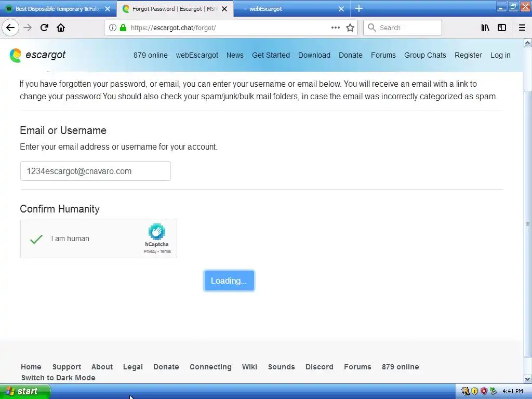Open the Register link
This screenshot has width=532, height=399.
(468, 55)
